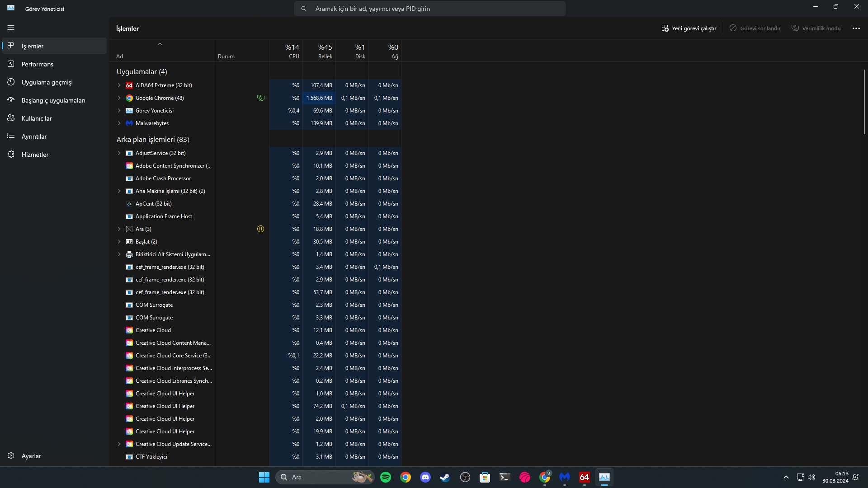Click suspended pause icon on Ara row

(x=260, y=229)
